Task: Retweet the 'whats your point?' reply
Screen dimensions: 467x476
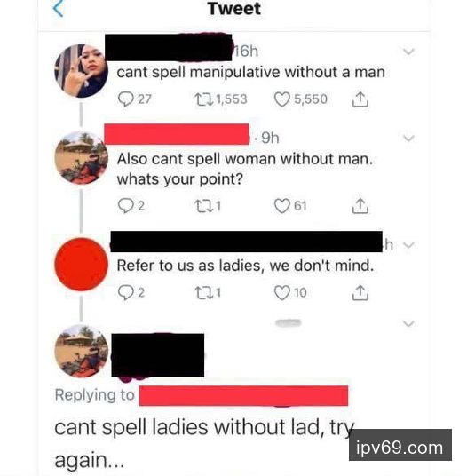Action: click(x=208, y=206)
